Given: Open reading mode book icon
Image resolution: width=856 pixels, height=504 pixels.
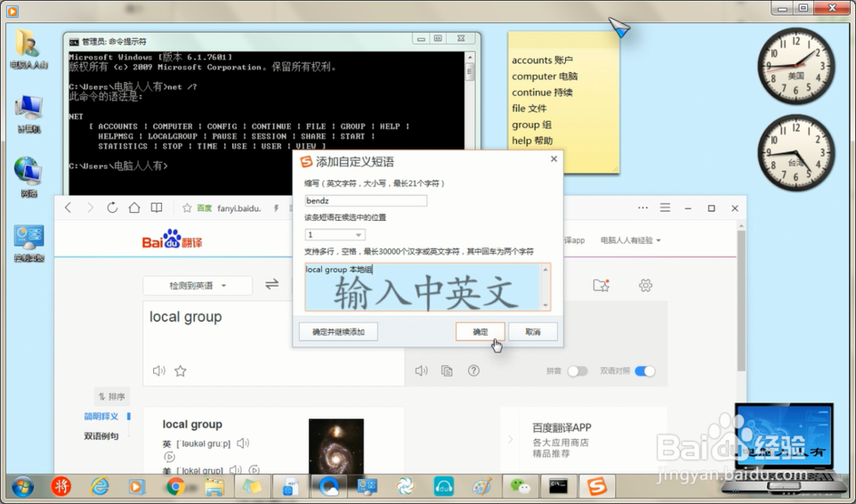Looking at the screenshot, I should [157, 208].
